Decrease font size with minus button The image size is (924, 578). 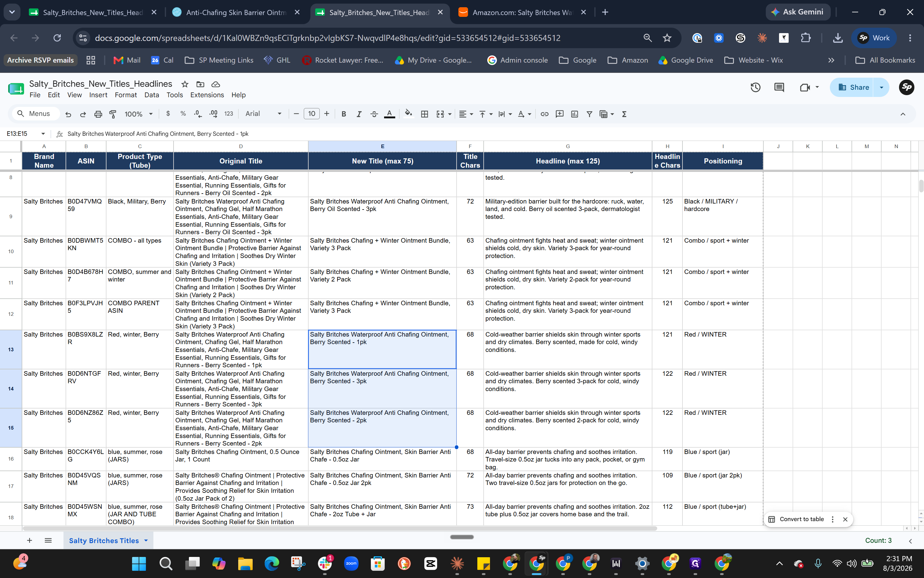(296, 113)
